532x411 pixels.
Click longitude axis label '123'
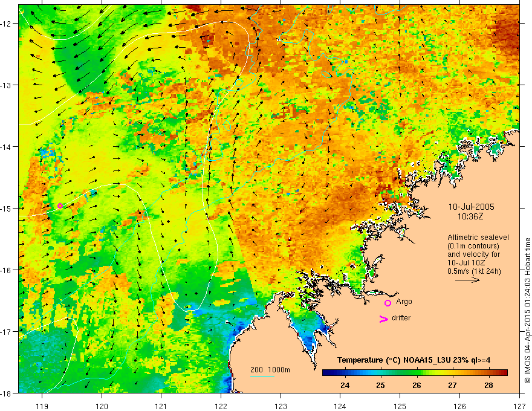pyautogui.click(x=281, y=406)
